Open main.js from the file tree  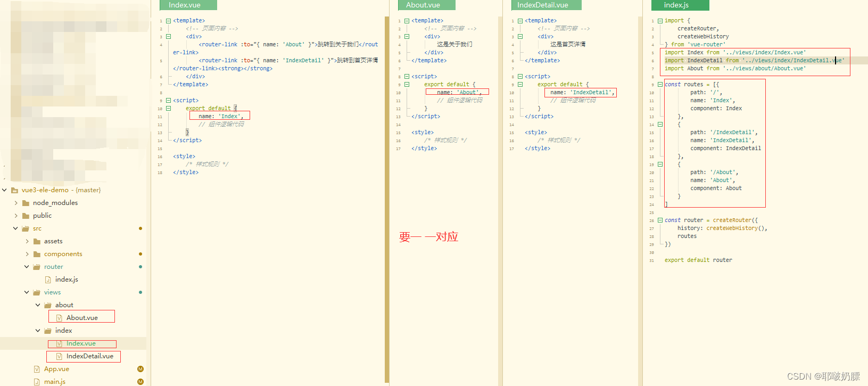(55, 382)
